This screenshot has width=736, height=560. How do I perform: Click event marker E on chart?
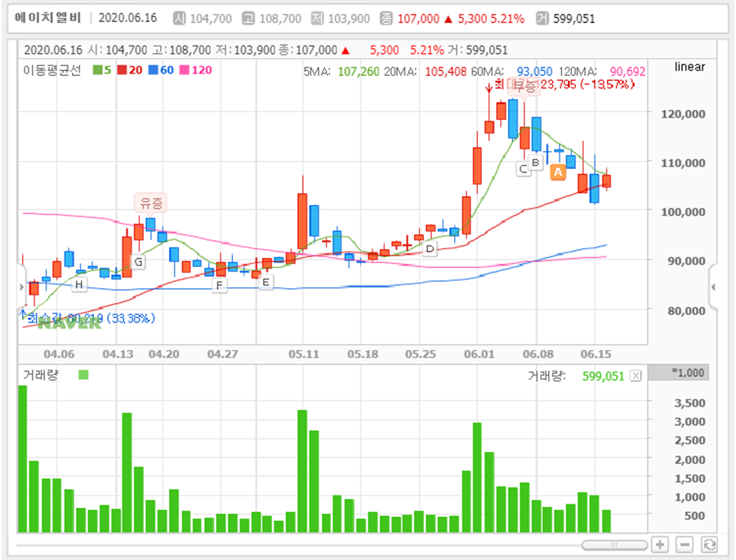point(265,282)
